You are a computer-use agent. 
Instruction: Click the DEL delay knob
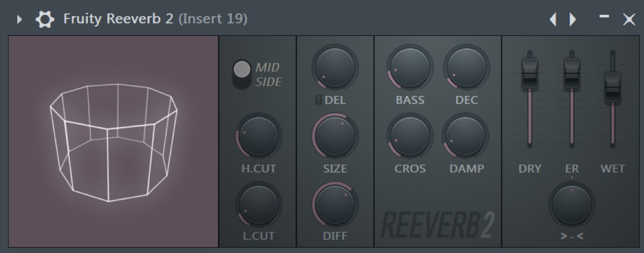coord(335,68)
